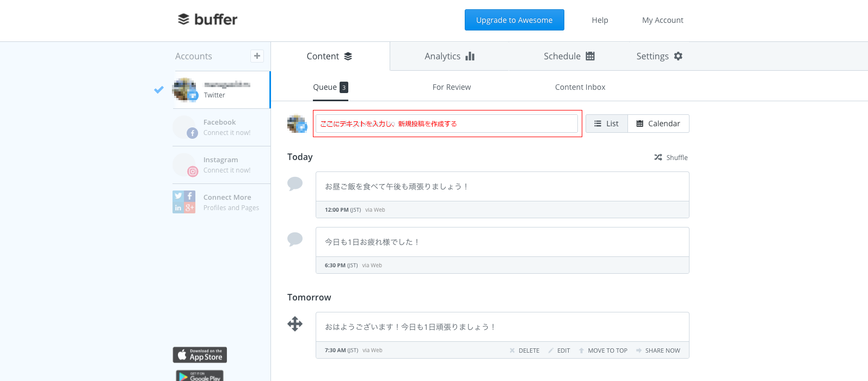868x381 pixels.
Task: Click the Instagram profile icon
Action: coord(185,165)
